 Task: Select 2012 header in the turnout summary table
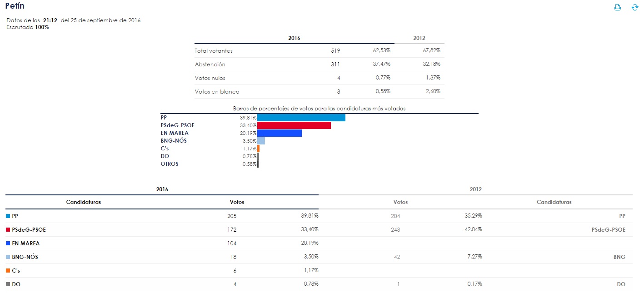(419, 38)
